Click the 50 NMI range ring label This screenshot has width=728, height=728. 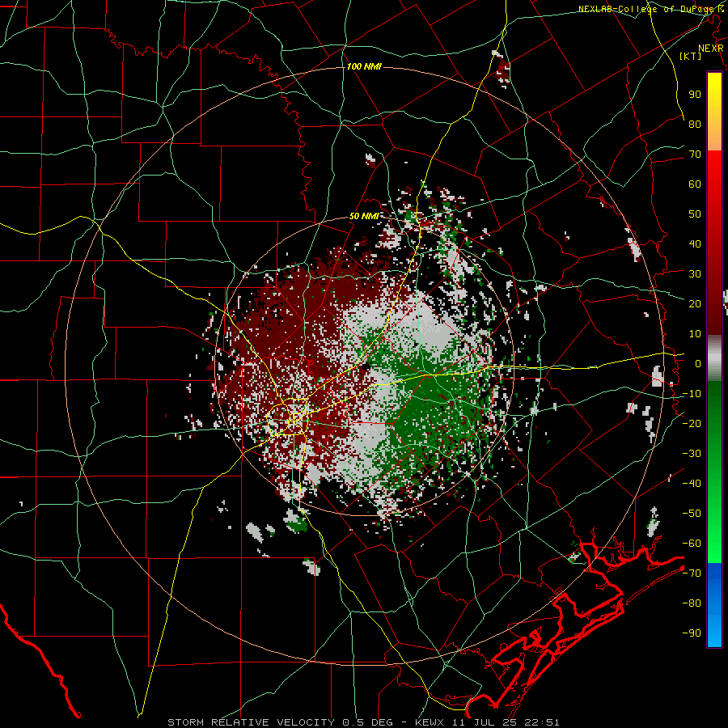click(363, 216)
